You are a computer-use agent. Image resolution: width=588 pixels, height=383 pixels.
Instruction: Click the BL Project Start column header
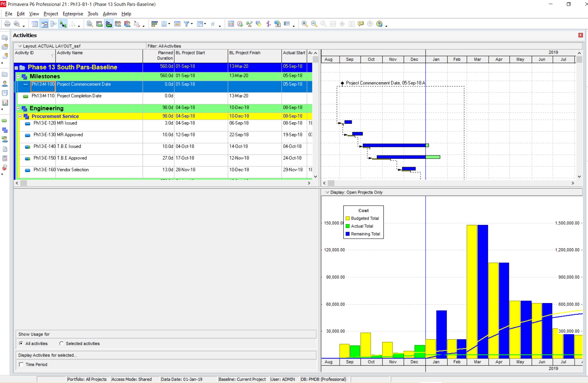point(201,56)
